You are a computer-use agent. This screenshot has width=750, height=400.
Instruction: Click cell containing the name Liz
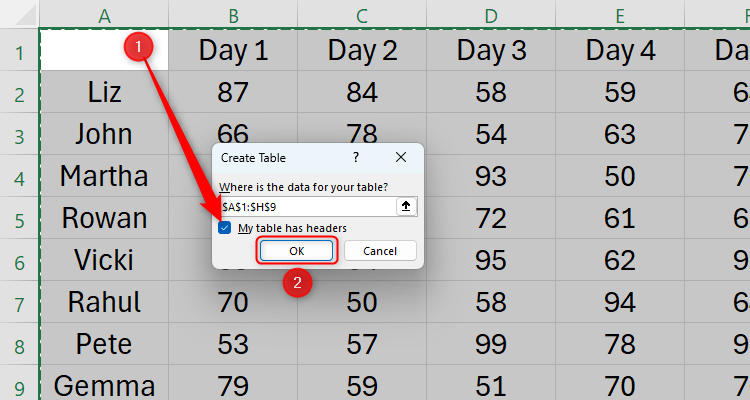[x=104, y=92]
